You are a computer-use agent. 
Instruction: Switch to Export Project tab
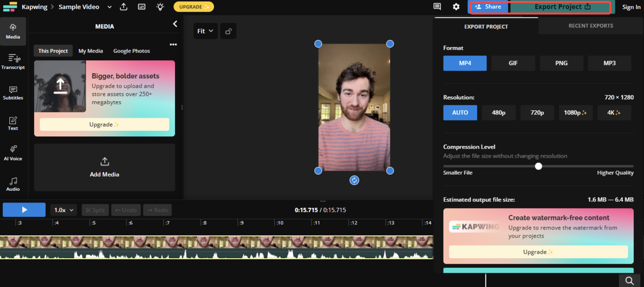pos(486,26)
